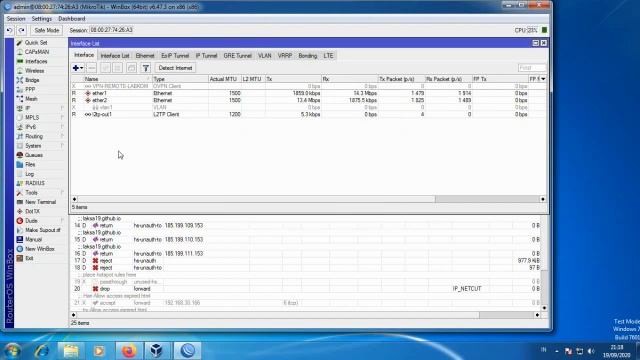Launch New Terminal from the sidebar
Image resolution: width=640 pixels, height=360 pixels.
pos(40,202)
